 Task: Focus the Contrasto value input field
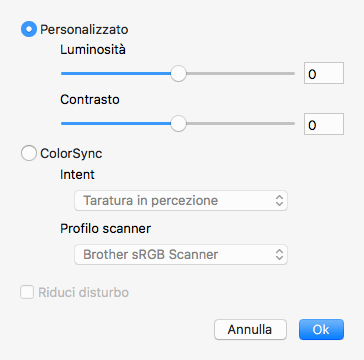[x=324, y=124]
